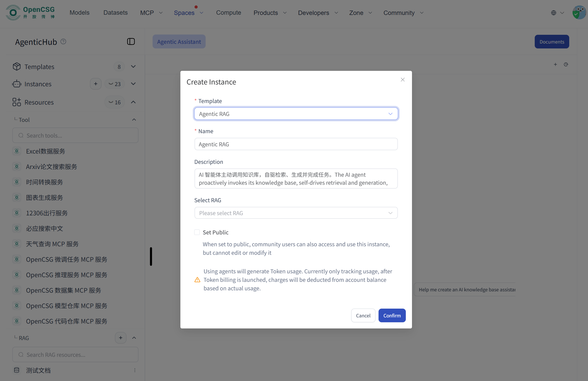Viewport: 588px width, 381px height.
Task: Click the user avatar in top right
Action: (579, 13)
